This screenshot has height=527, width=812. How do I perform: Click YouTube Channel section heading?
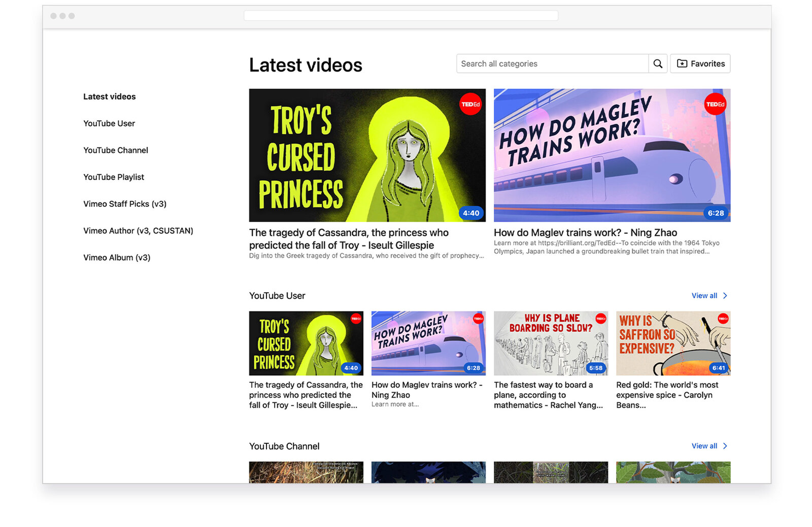click(x=284, y=446)
